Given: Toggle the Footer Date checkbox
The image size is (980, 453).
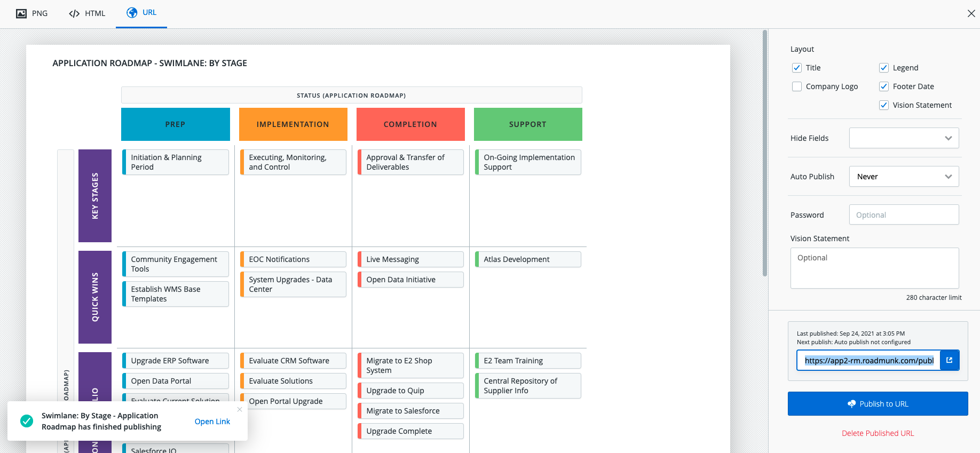Looking at the screenshot, I should tap(884, 86).
